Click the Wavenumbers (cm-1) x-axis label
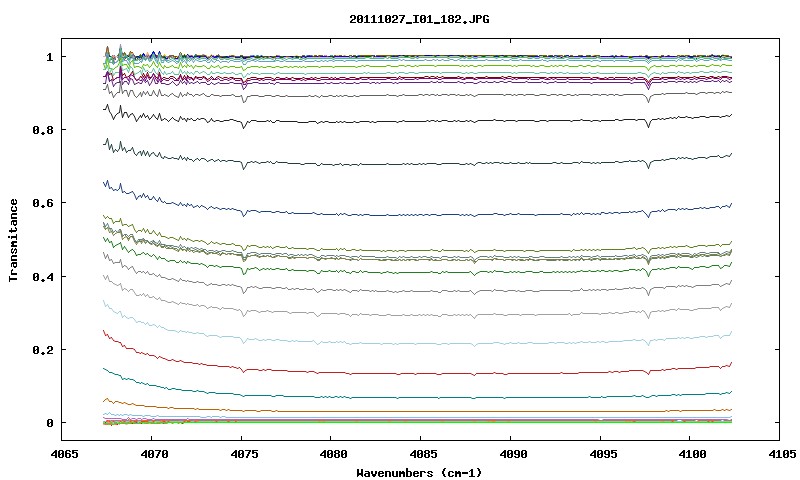This screenshot has height=480, width=800. pos(419,473)
